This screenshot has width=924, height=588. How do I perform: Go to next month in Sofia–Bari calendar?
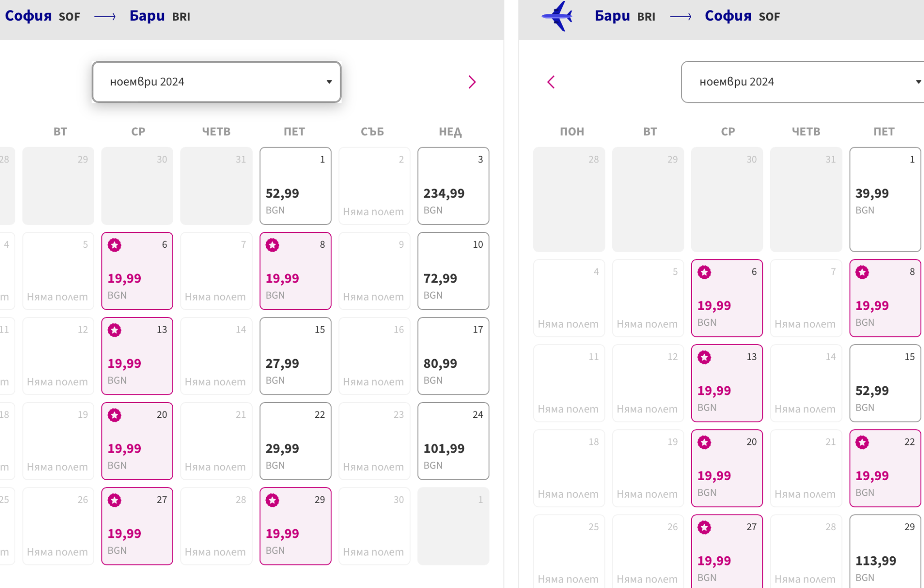coord(472,82)
